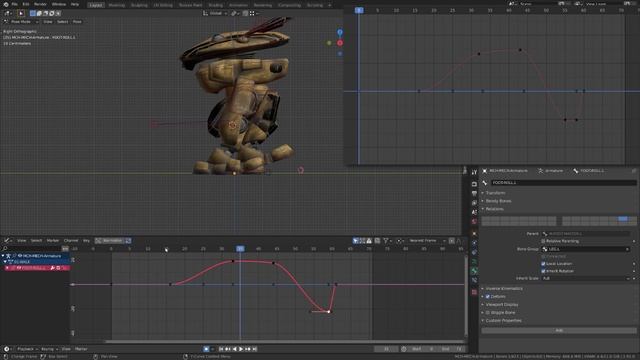Open the pivot point selector in viewport header
The image size is (640, 360).
(235, 13)
